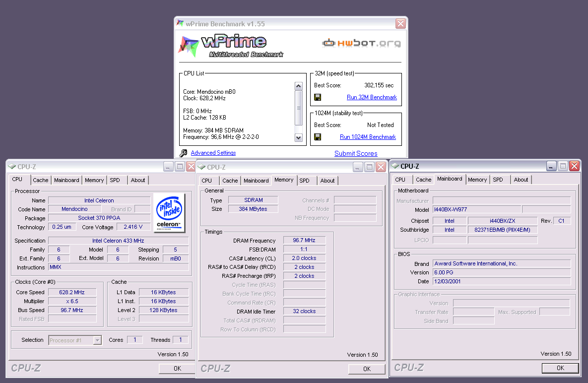This screenshot has width=588, height=383.
Task: Open the SPD tab in the CPU window
Action: click(115, 180)
